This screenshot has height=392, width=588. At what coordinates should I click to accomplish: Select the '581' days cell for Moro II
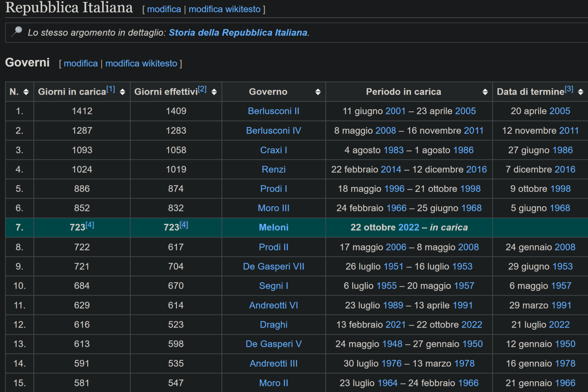(82, 383)
